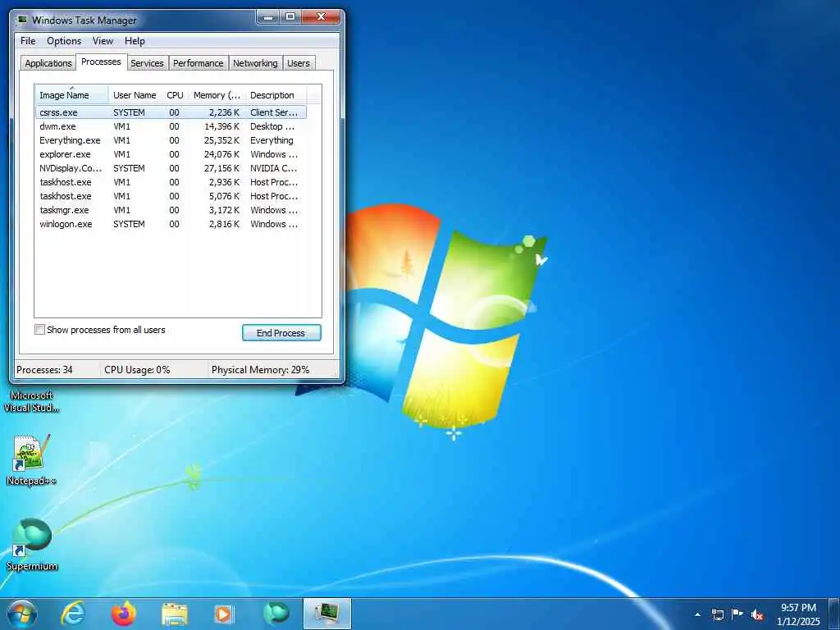Screen dimensions: 840x630
Task: Select the taskmgr.exe process row
Action: tap(171, 210)
